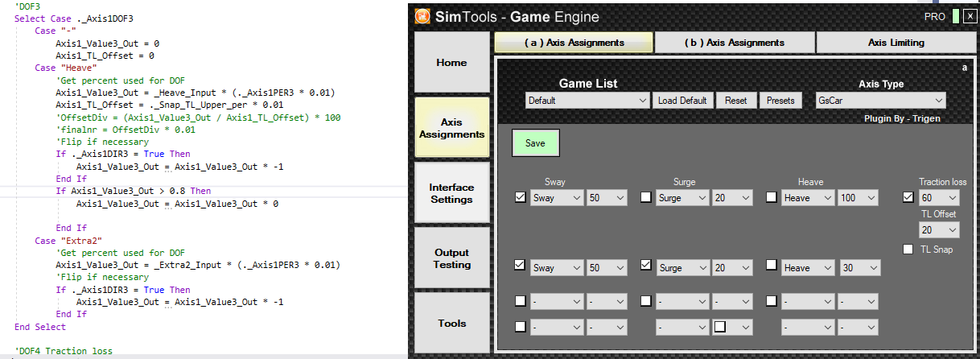Click the "Game List" heading label
This screenshot has width=980, height=359.
point(588,84)
